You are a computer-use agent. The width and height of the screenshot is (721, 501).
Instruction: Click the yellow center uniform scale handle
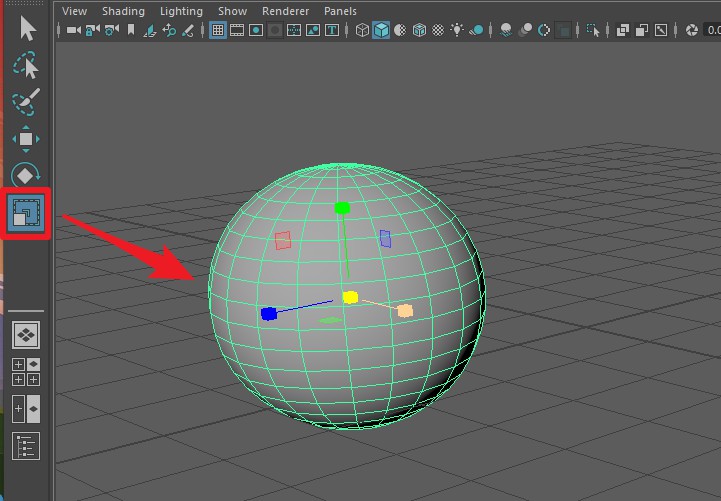click(350, 297)
